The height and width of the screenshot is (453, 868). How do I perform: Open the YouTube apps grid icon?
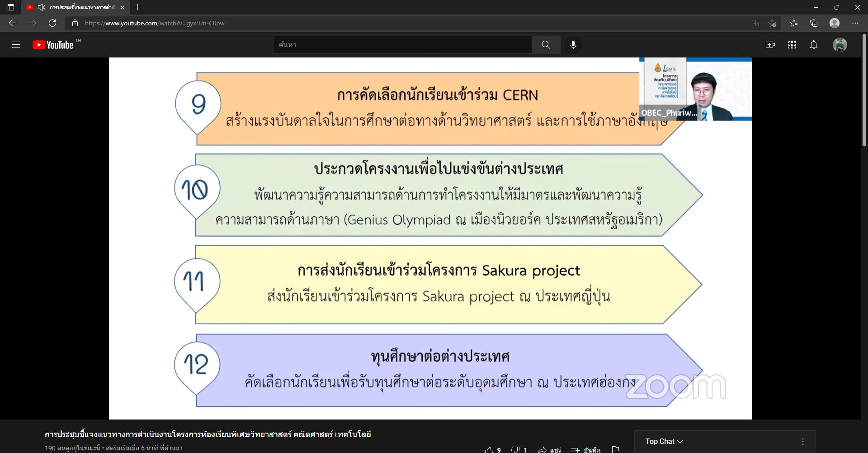click(792, 45)
